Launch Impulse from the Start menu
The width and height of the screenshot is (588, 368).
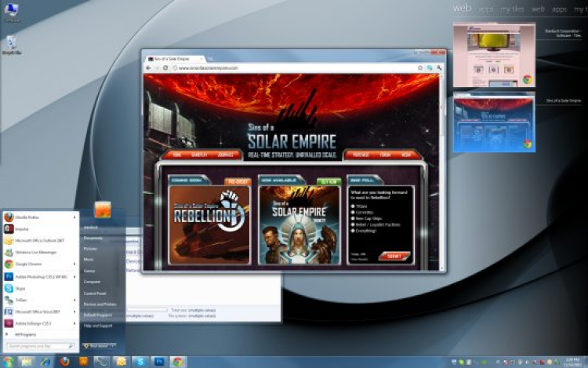[40, 229]
